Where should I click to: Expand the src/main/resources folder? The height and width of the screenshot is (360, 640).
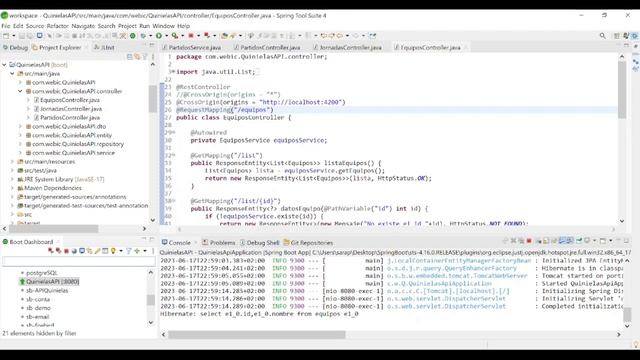(12, 162)
